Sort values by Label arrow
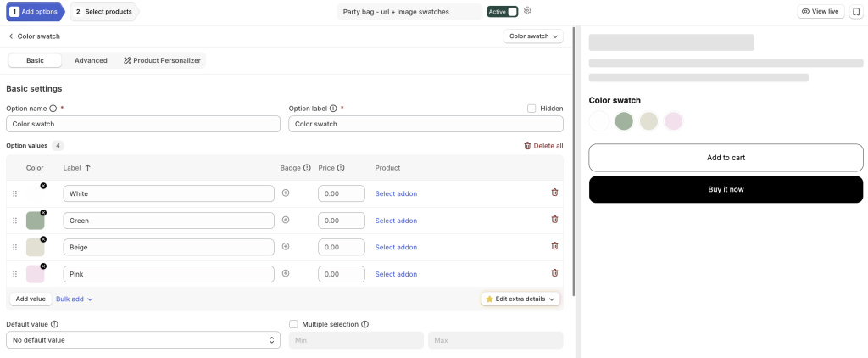Screen dimensions: 868x358 [87, 167]
